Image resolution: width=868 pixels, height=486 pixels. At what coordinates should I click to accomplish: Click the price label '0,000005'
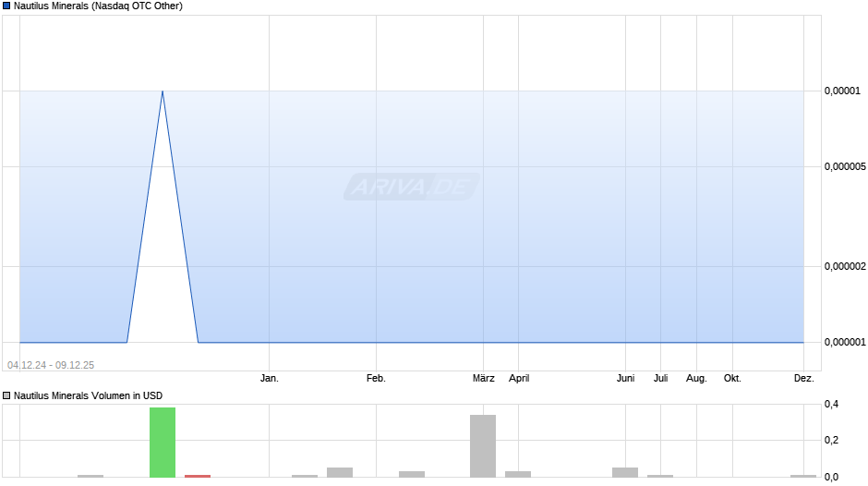click(845, 167)
